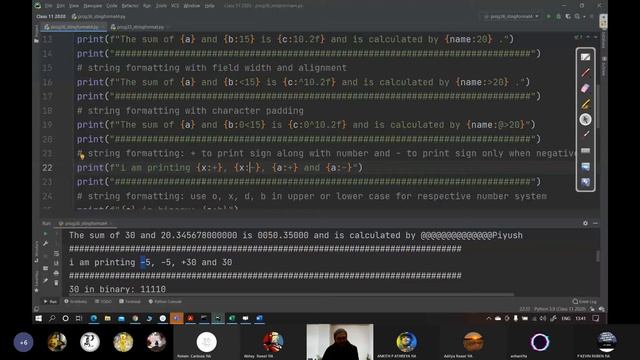Open the View menu
640x360 pixels.
click(74, 6)
